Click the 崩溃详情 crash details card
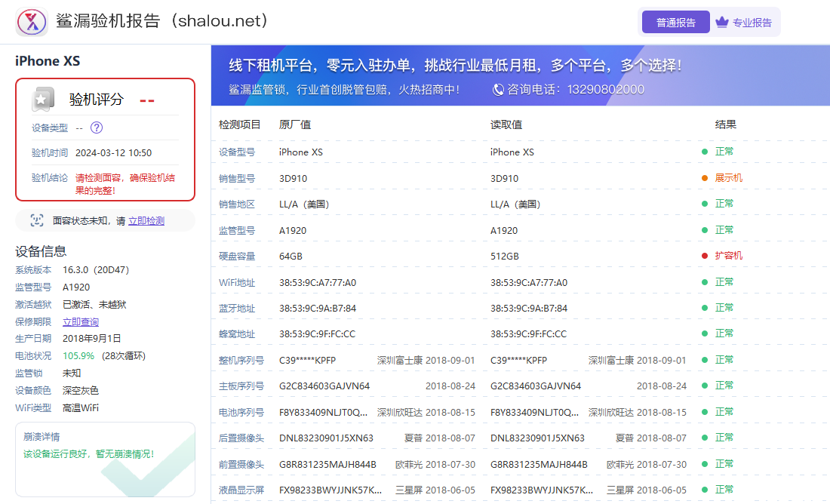The height and width of the screenshot is (504, 830). (106, 459)
